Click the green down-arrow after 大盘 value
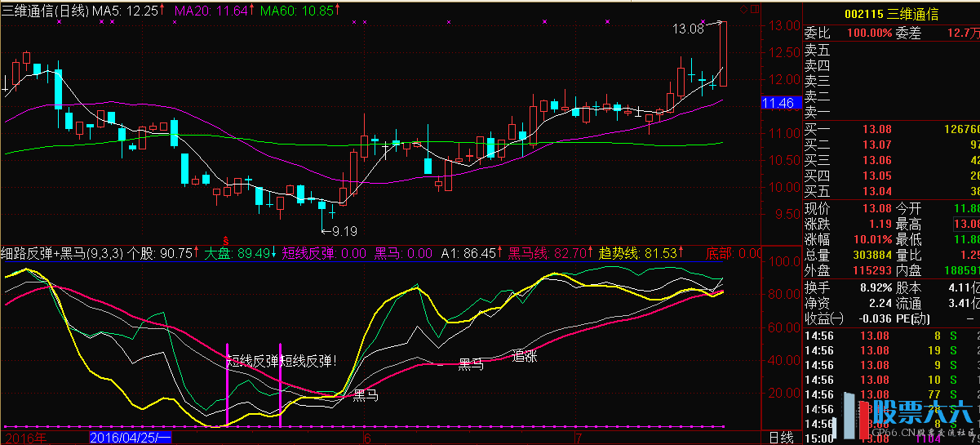Image resolution: width=980 pixels, height=445 pixels. point(274,253)
